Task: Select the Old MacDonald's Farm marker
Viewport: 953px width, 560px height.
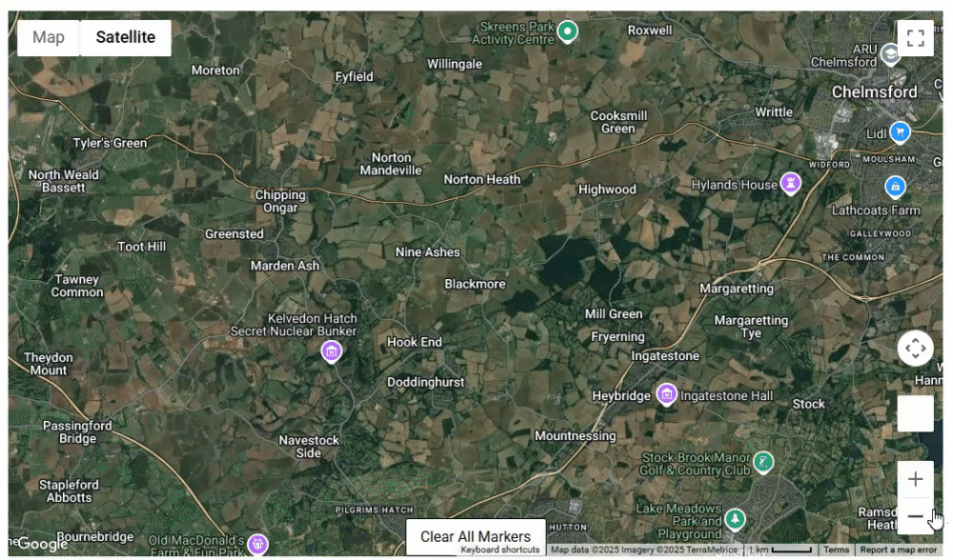Action: [257, 544]
